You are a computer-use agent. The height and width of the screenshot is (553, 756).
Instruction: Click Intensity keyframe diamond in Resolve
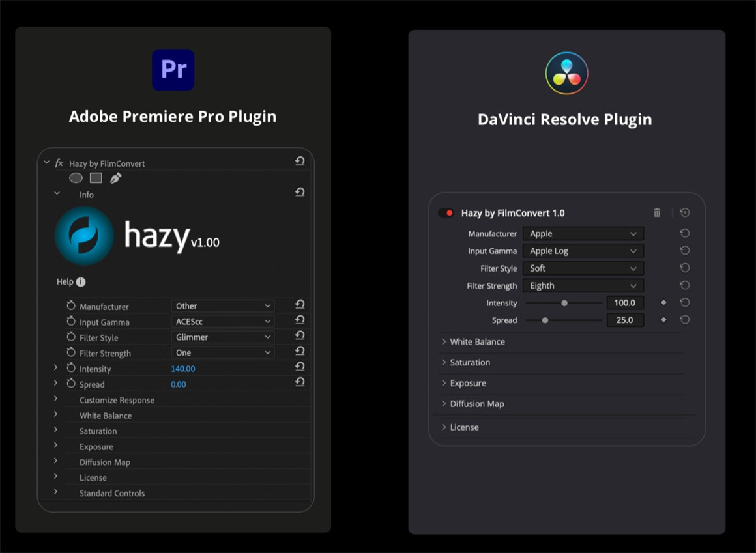pyautogui.click(x=663, y=302)
